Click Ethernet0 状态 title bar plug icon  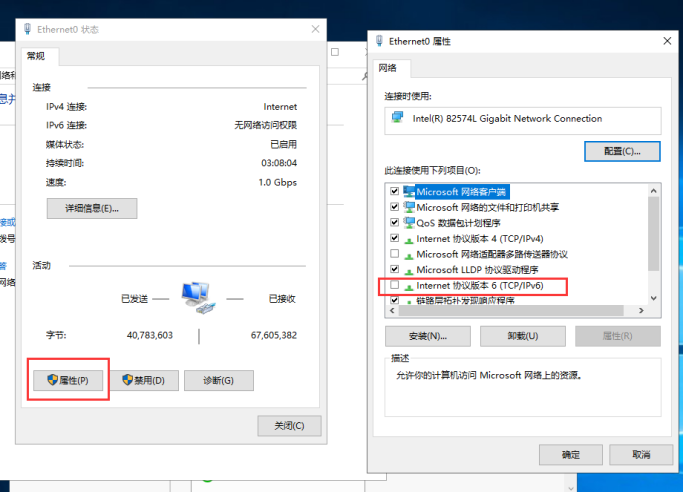(27, 29)
